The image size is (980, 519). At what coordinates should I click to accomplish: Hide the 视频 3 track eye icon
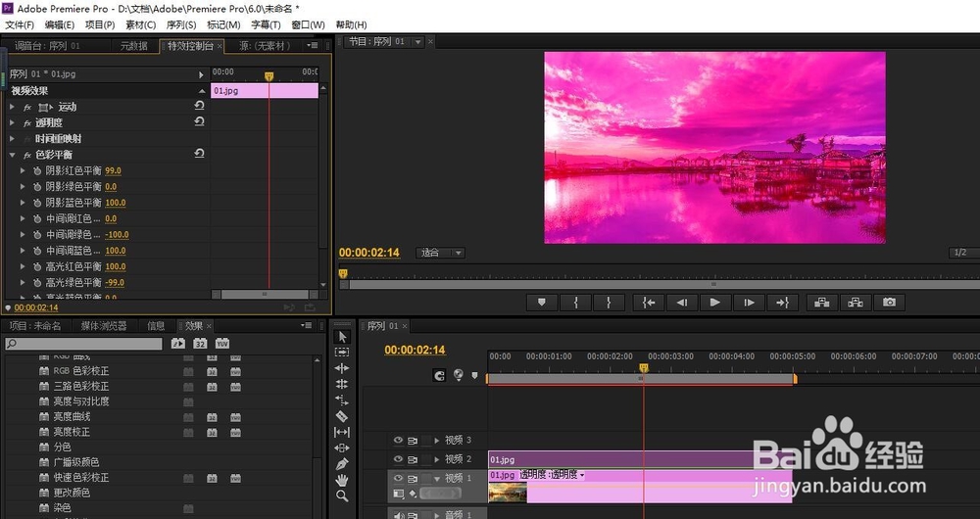(x=398, y=441)
